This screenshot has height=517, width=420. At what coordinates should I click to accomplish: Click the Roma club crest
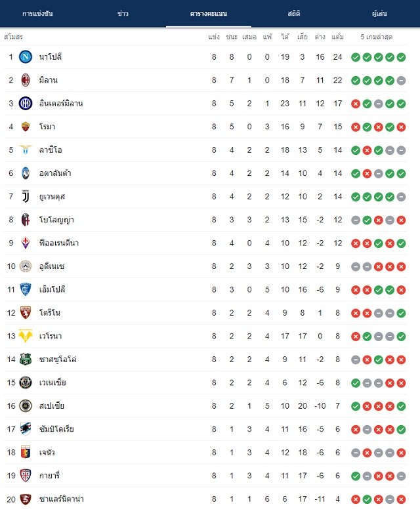(26, 127)
